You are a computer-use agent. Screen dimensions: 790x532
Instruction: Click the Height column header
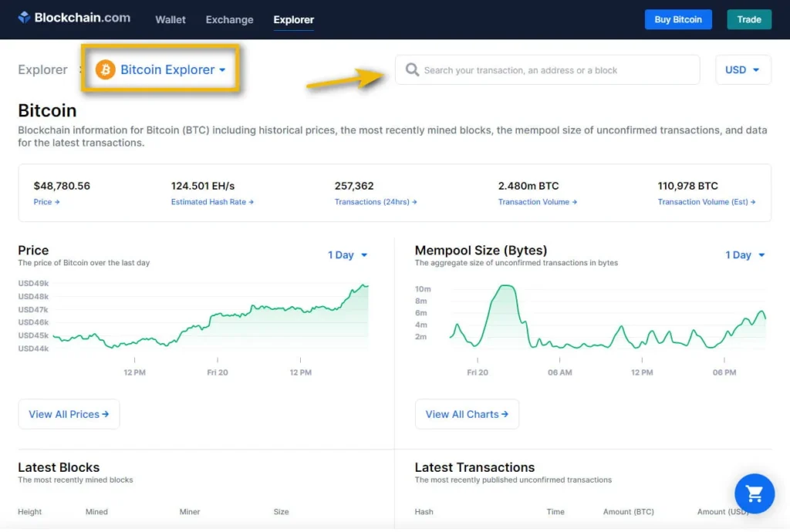point(30,512)
